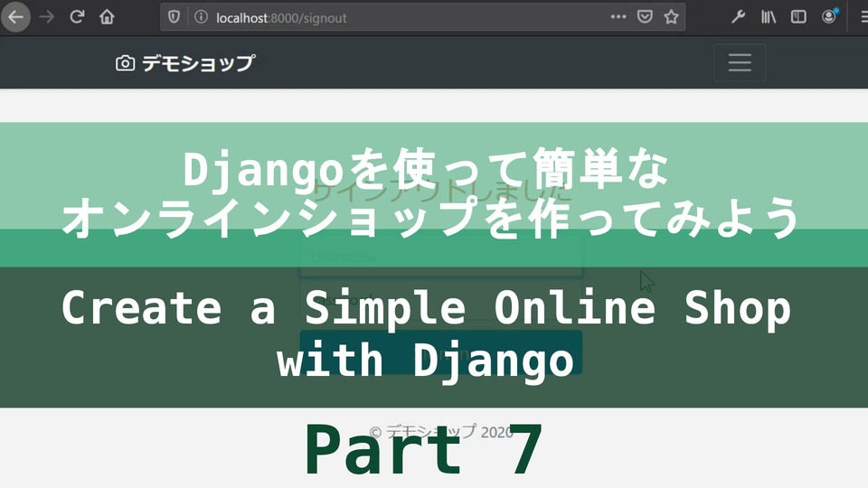Open the tracking protection shield icon
The image size is (868, 488).
[x=174, y=17]
